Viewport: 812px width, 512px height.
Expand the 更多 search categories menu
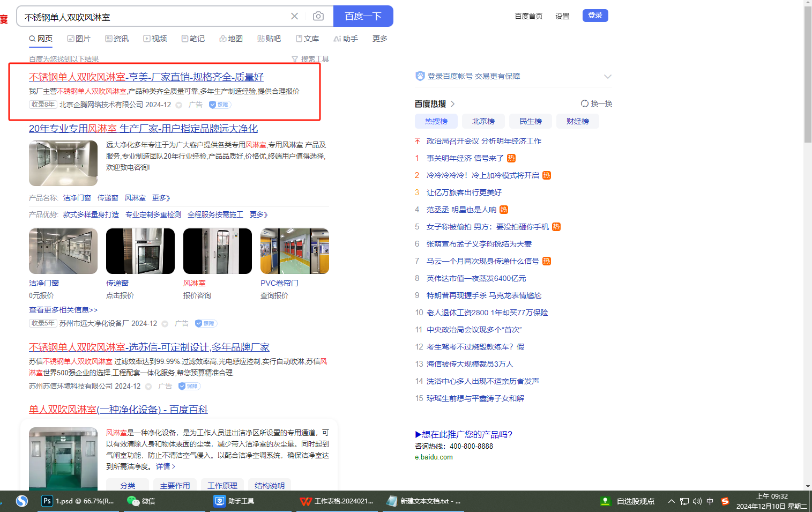[x=380, y=39]
